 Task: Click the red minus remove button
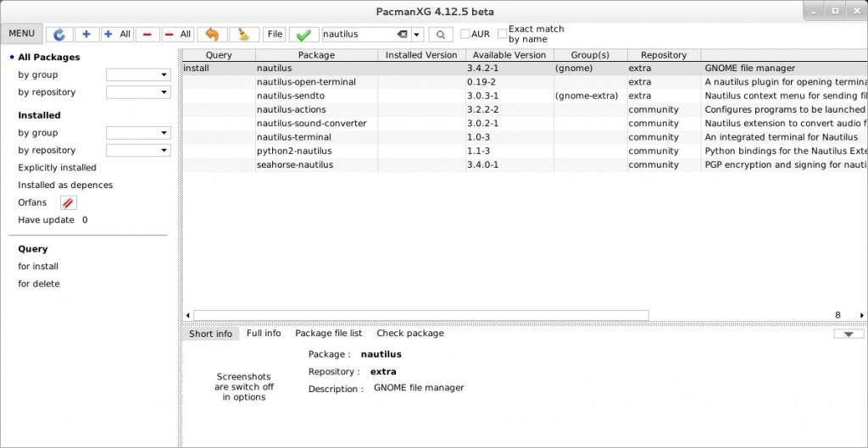coord(147,34)
